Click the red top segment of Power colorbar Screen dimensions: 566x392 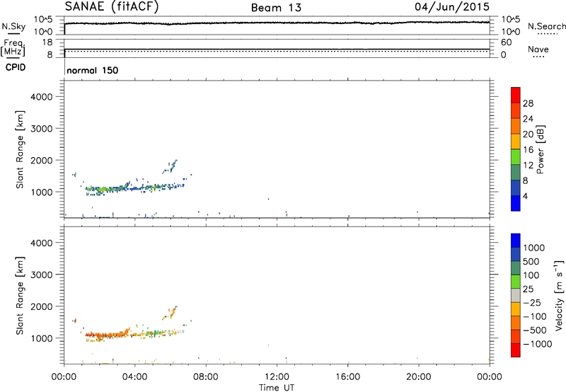coord(516,95)
